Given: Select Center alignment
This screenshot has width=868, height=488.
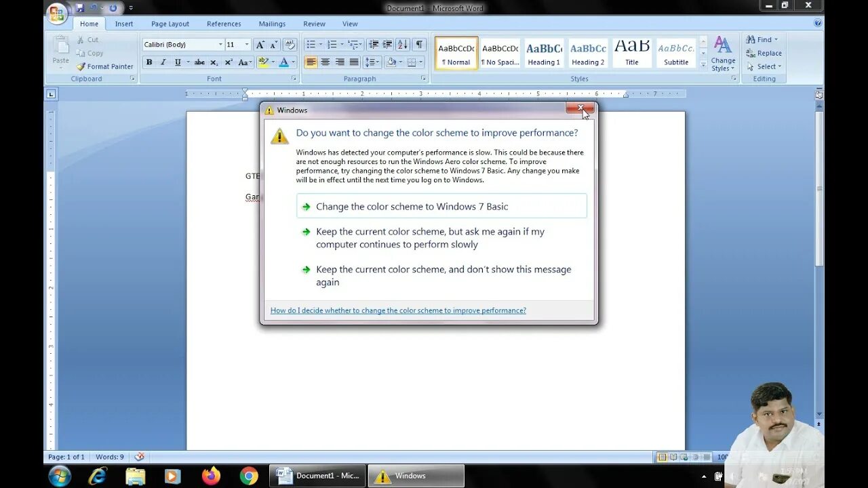Looking at the screenshot, I should click(x=325, y=62).
